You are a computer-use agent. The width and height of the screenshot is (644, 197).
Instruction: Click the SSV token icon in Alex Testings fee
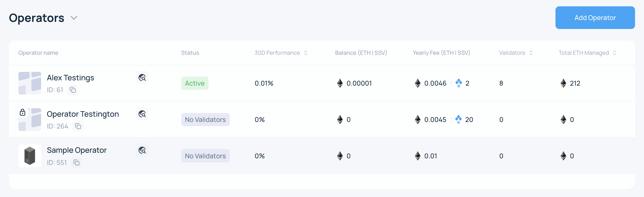click(459, 83)
